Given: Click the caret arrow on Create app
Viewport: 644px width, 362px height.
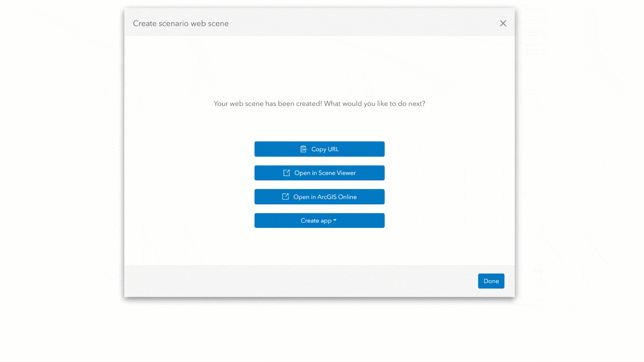Looking at the screenshot, I should pyautogui.click(x=335, y=220).
